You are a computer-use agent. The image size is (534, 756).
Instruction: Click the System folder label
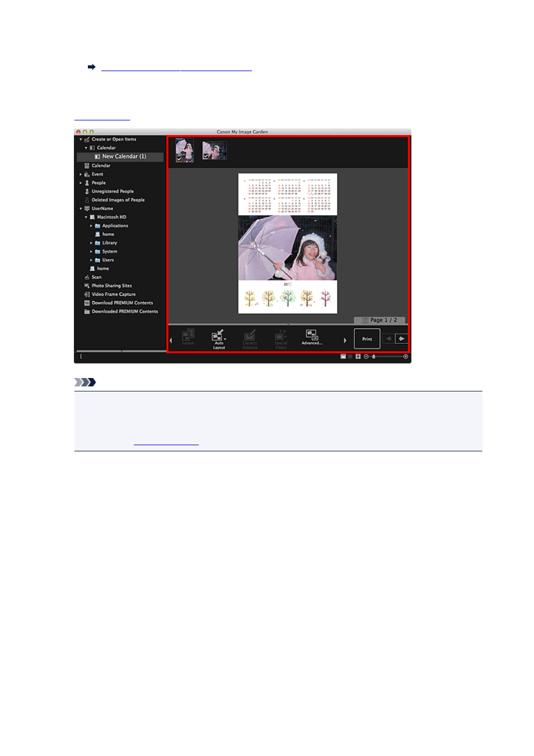click(110, 251)
